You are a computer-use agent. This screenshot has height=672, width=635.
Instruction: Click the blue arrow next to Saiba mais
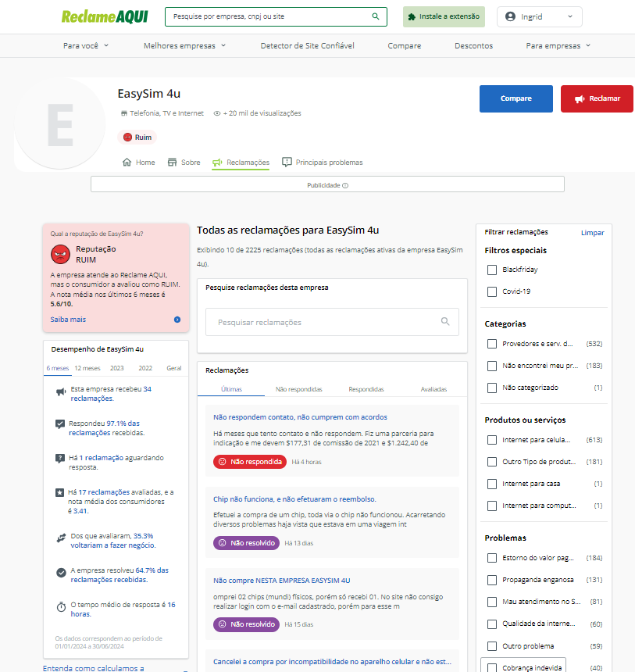click(x=177, y=320)
